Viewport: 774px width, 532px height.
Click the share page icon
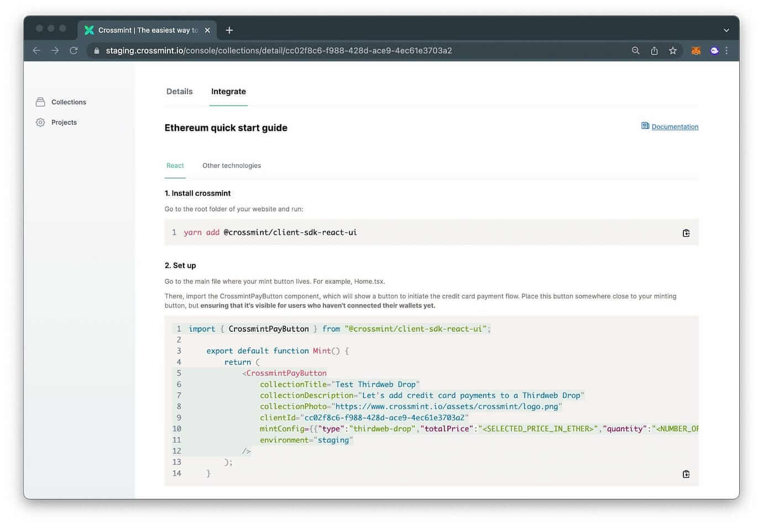(x=654, y=51)
